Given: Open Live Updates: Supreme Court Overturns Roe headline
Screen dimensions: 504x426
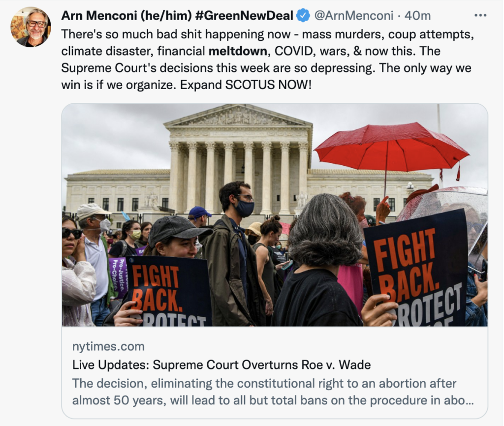Looking at the screenshot, I should (221, 365).
